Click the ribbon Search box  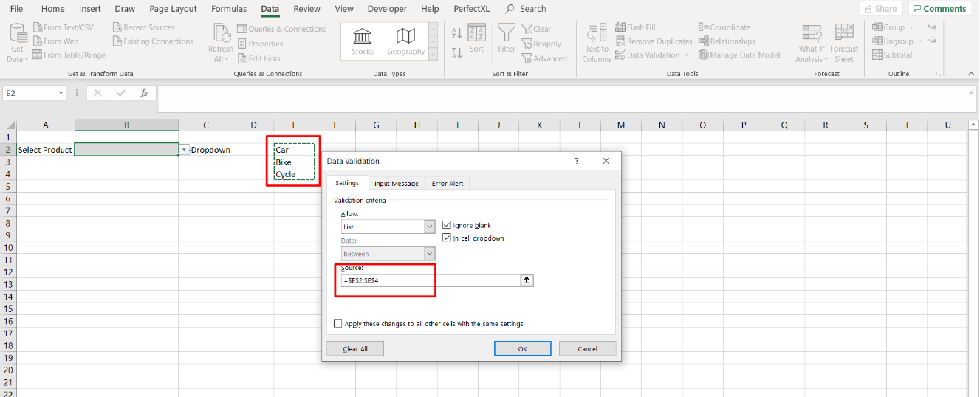pos(526,9)
